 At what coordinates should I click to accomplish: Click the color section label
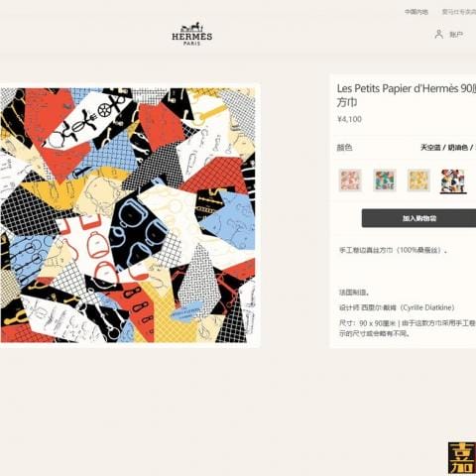click(x=344, y=148)
